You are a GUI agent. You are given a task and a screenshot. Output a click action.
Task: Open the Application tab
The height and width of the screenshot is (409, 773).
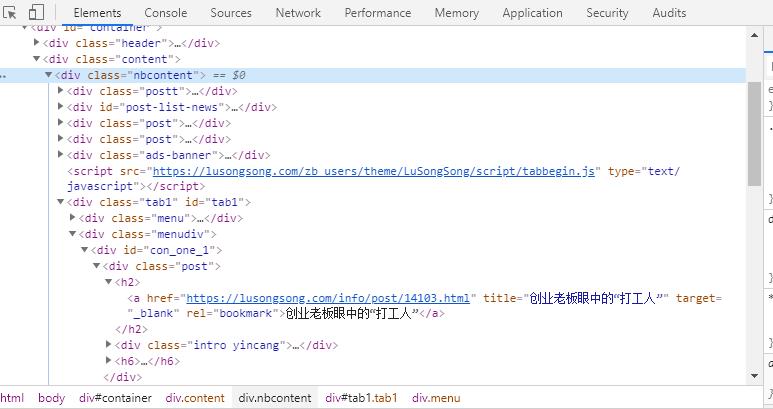532,13
